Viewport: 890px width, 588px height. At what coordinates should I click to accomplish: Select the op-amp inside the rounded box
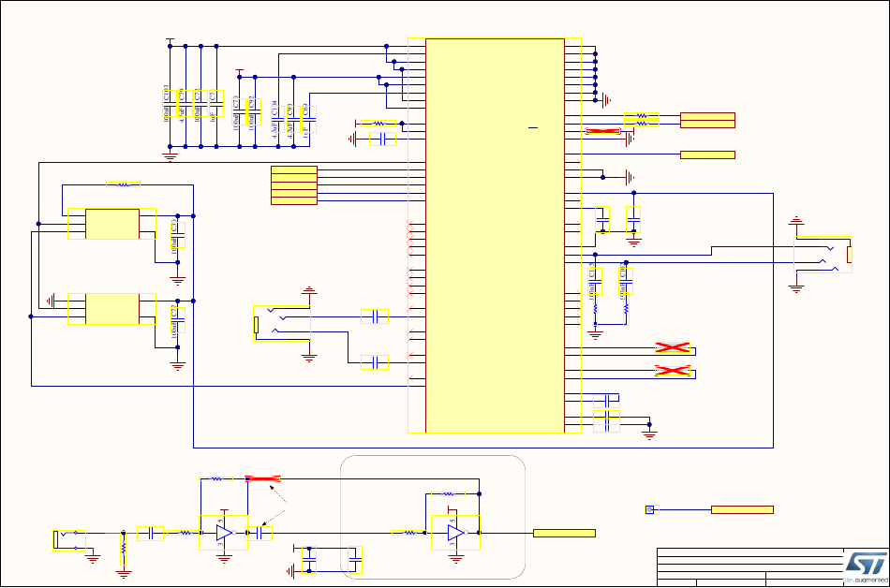[456, 533]
